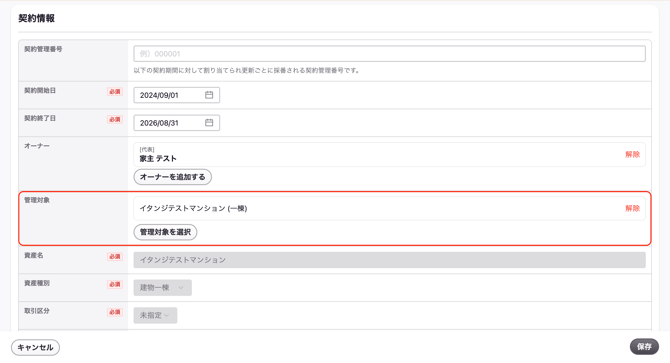Click the 管理対象 label
The width and height of the screenshot is (670, 363).
pos(37,200)
